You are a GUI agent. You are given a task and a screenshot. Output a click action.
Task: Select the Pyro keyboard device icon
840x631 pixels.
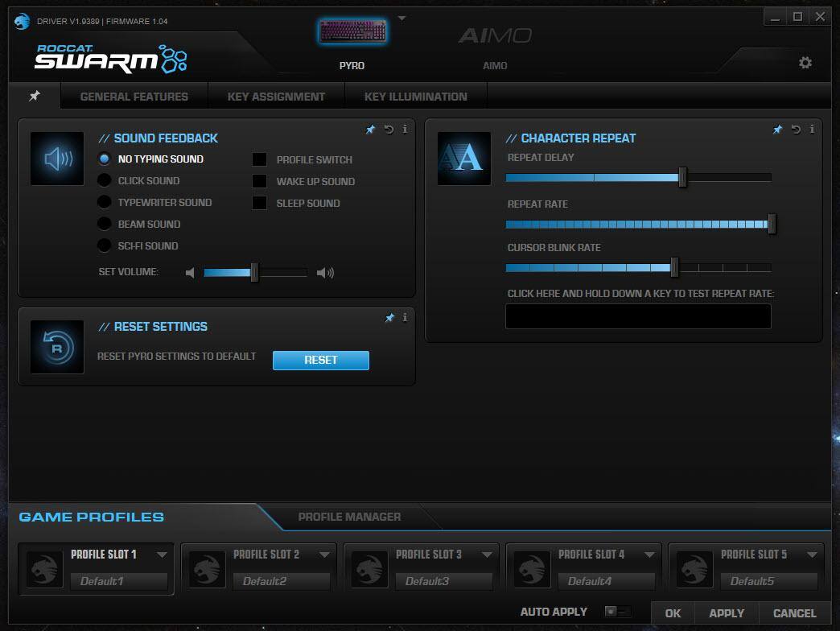pyautogui.click(x=352, y=31)
